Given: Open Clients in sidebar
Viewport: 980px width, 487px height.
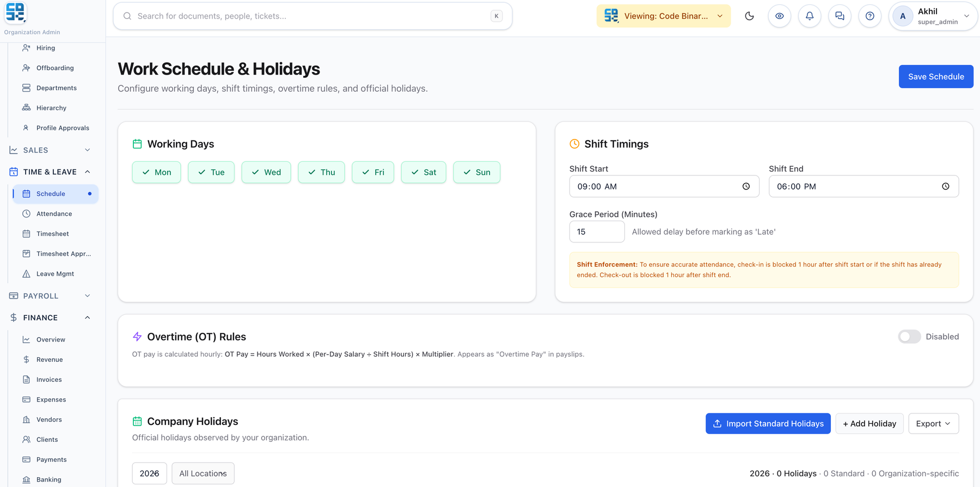Looking at the screenshot, I should coord(47,440).
